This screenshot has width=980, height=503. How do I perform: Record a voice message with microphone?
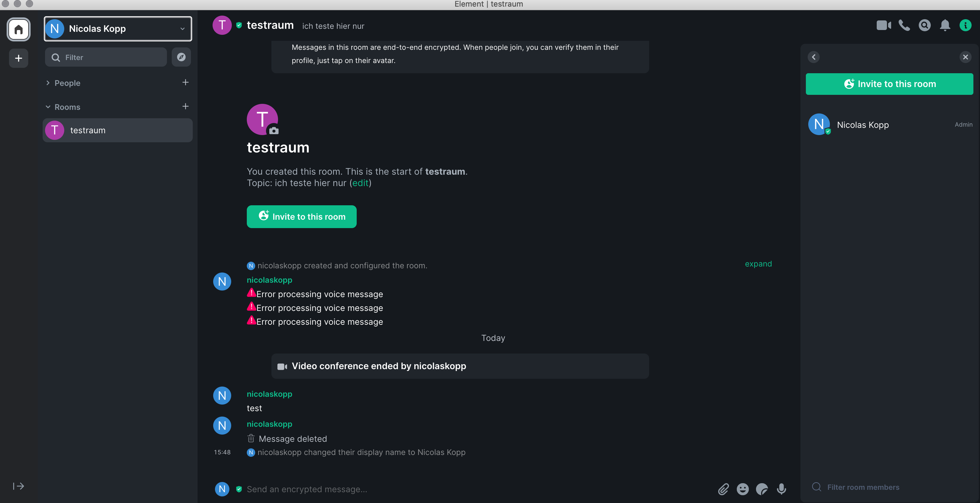click(x=782, y=489)
